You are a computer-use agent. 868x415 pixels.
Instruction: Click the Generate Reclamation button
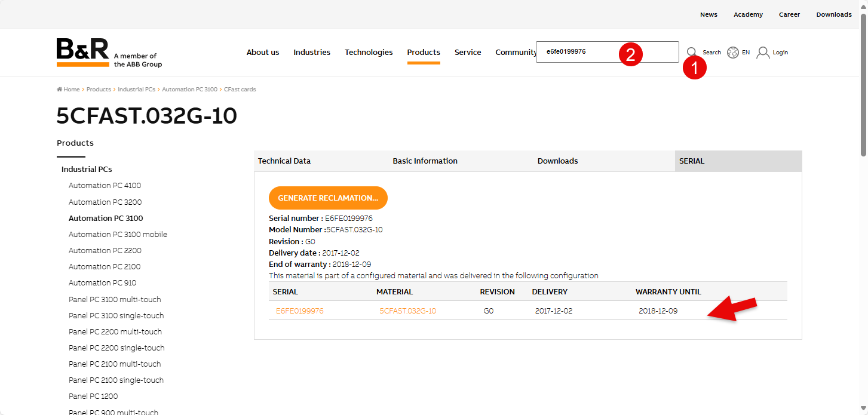(328, 198)
